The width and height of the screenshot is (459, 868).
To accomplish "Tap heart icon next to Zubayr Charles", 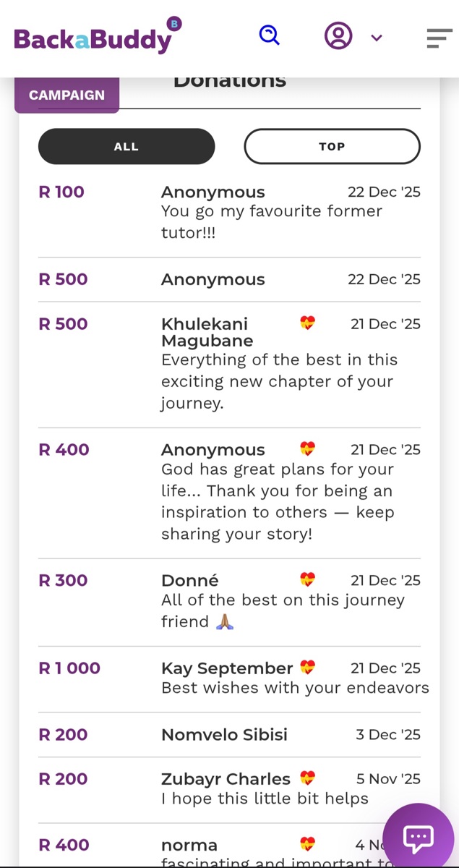I will click(x=307, y=778).
